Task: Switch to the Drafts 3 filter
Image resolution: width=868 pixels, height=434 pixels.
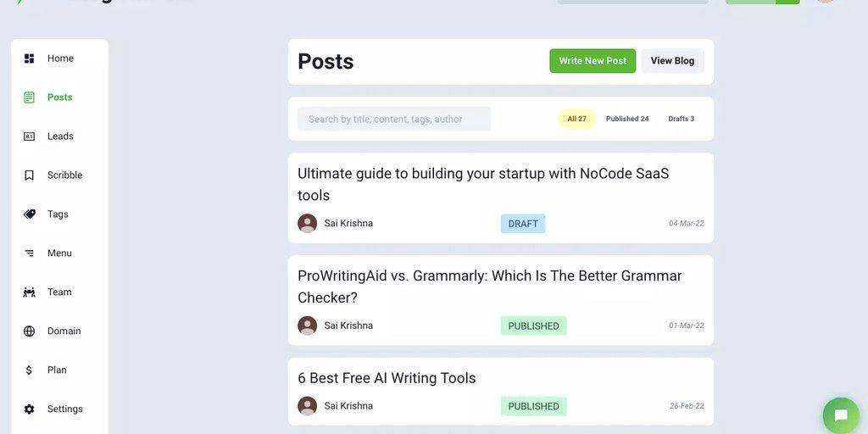Action: (681, 119)
